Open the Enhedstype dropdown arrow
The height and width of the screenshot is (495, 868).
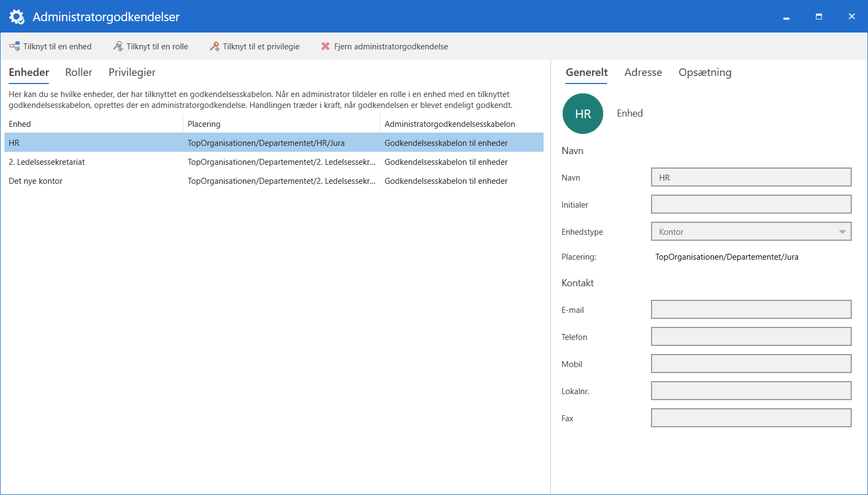click(842, 232)
